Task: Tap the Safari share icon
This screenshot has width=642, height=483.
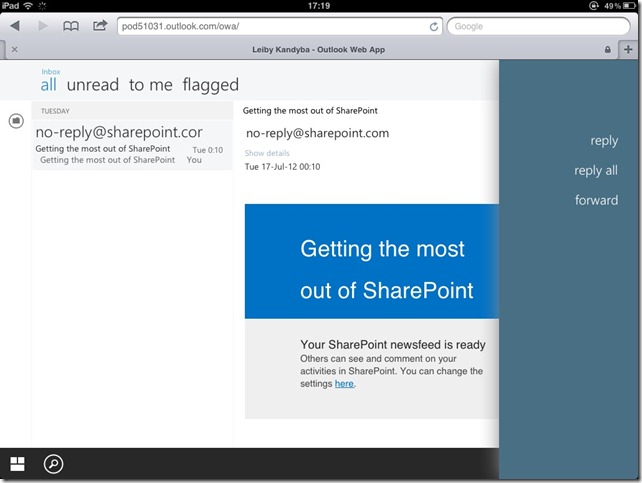Action: pos(99,26)
